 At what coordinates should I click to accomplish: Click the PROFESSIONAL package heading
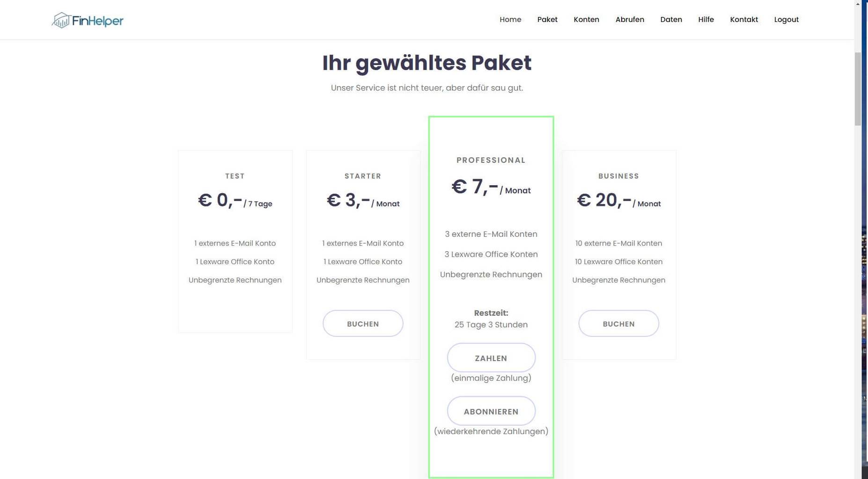point(491,160)
